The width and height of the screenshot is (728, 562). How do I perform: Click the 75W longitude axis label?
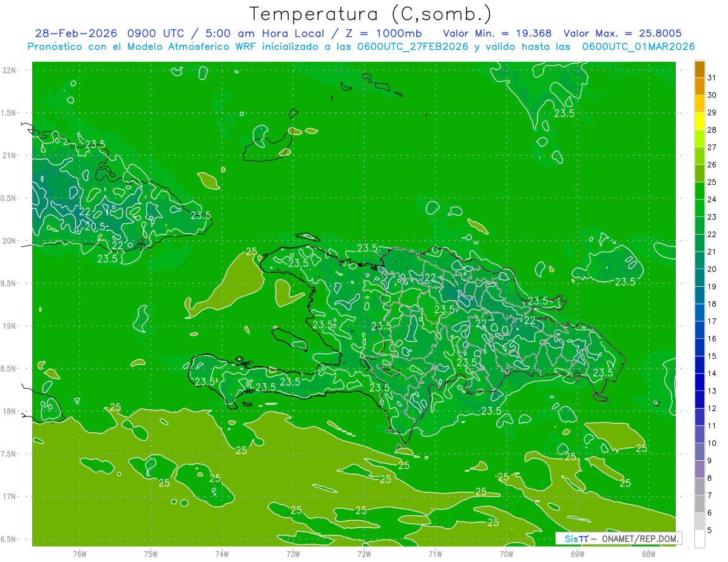click(151, 554)
